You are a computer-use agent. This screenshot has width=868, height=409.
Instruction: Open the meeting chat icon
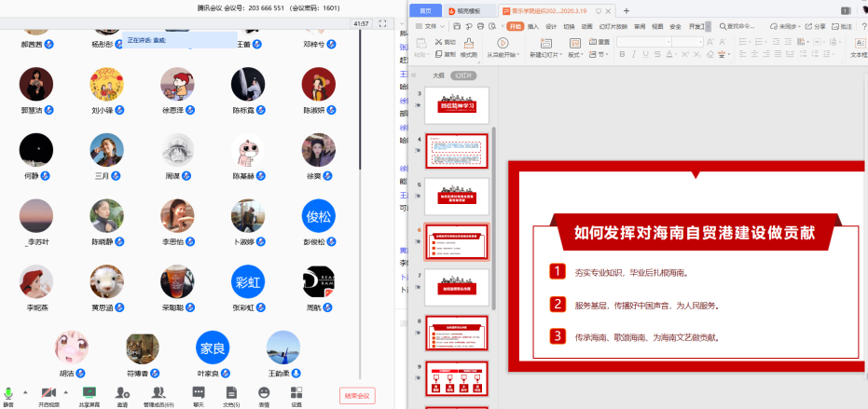[198, 393]
